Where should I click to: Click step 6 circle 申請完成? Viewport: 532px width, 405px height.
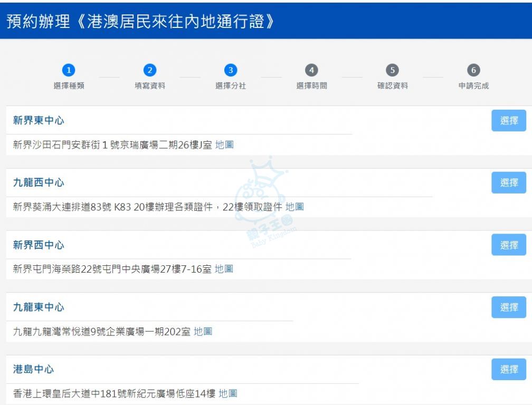click(473, 70)
